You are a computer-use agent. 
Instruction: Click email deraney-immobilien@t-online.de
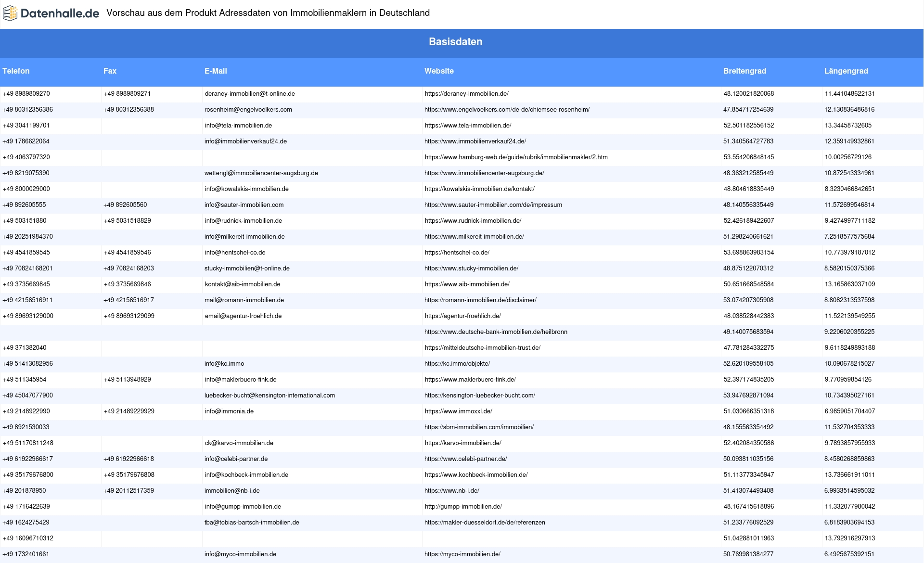pyautogui.click(x=250, y=94)
